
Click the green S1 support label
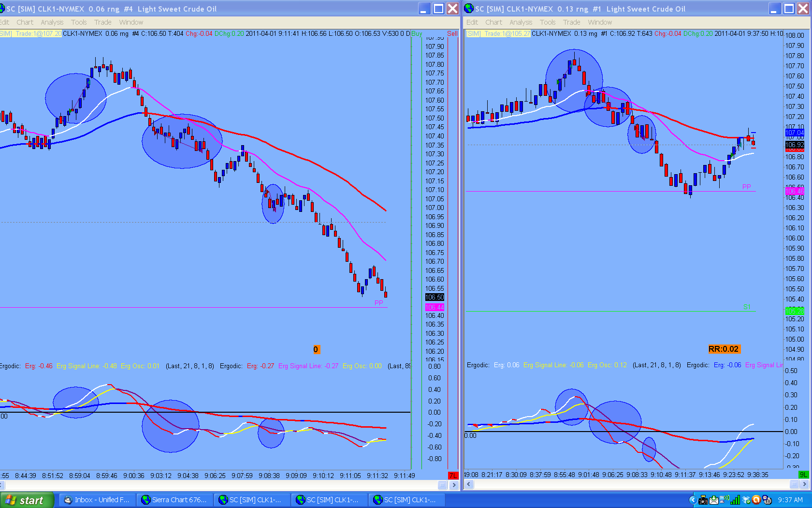747,307
